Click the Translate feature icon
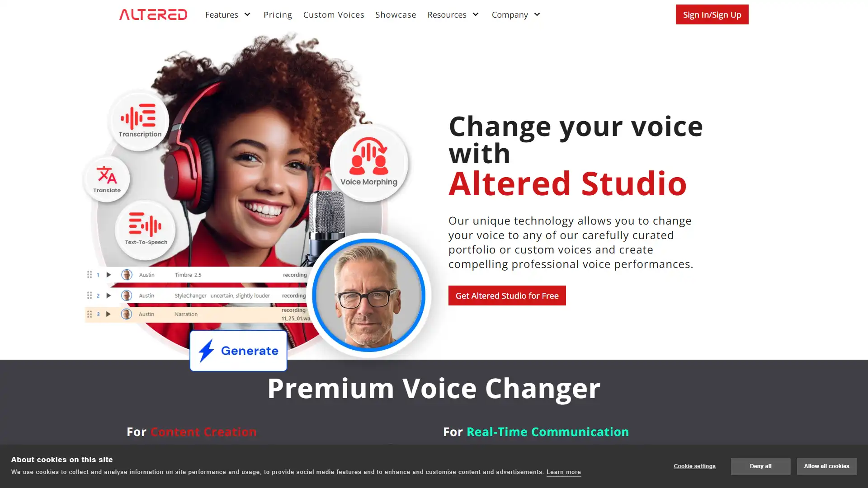The image size is (868, 488). tap(106, 179)
